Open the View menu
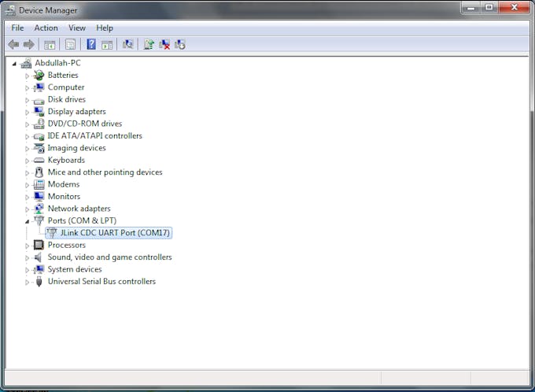 (77, 28)
